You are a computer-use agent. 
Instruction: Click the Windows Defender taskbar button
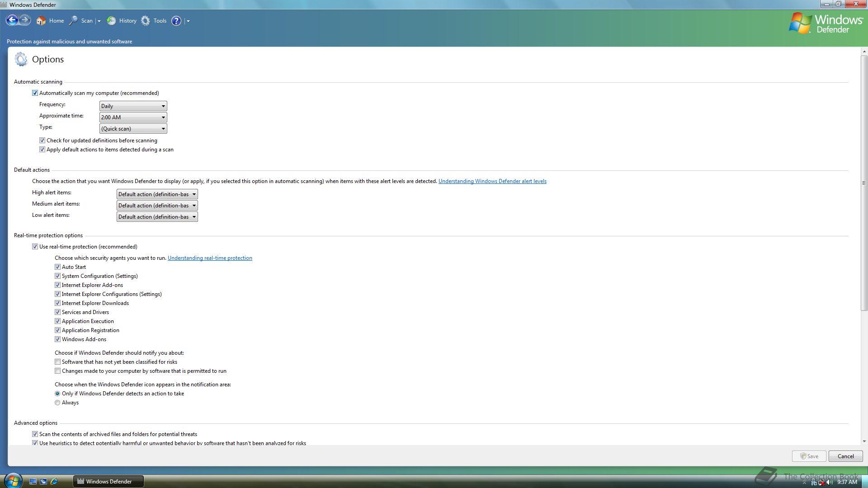[x=108, y=482]
